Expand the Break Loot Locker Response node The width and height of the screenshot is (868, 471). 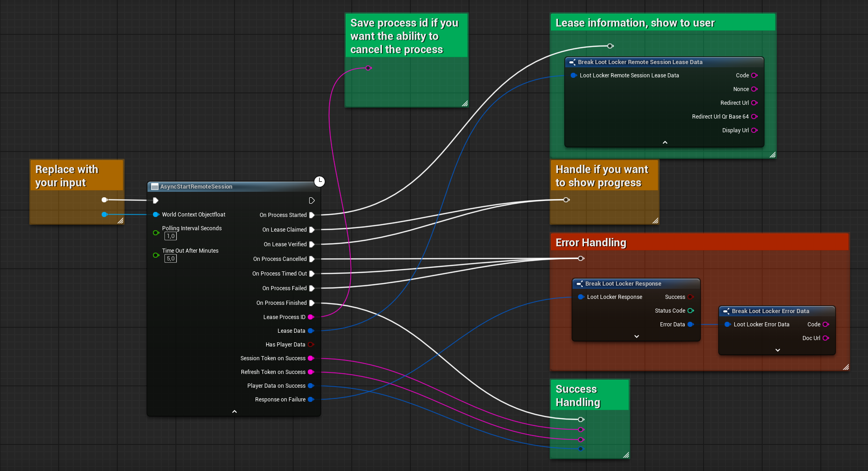[636, 336]
